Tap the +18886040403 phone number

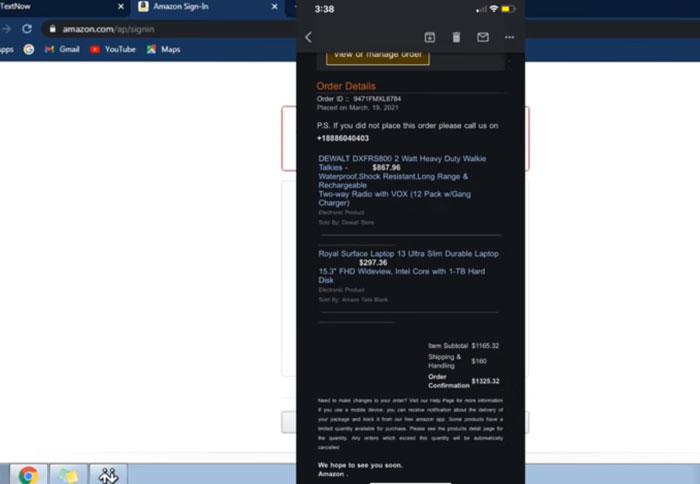point(343,138)
